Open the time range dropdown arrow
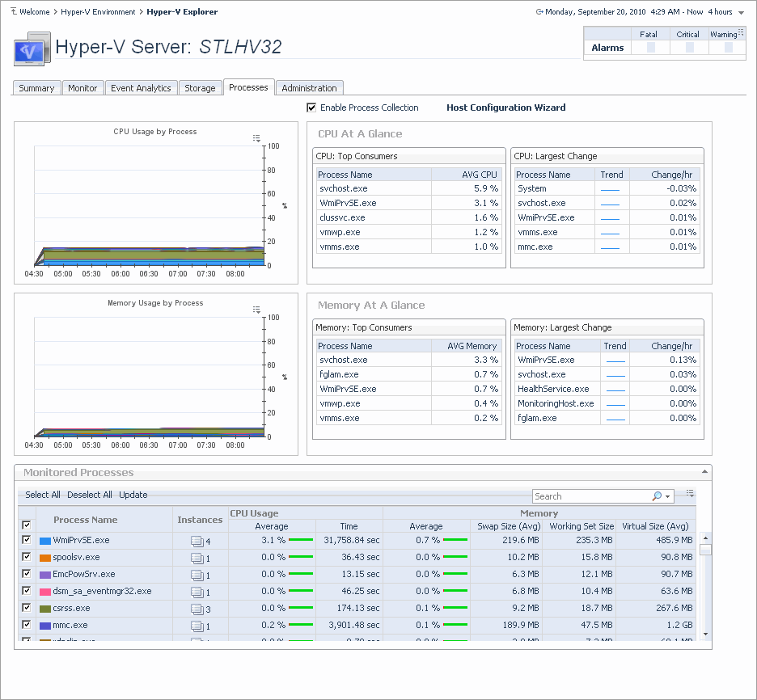 (x=742, y=13)
